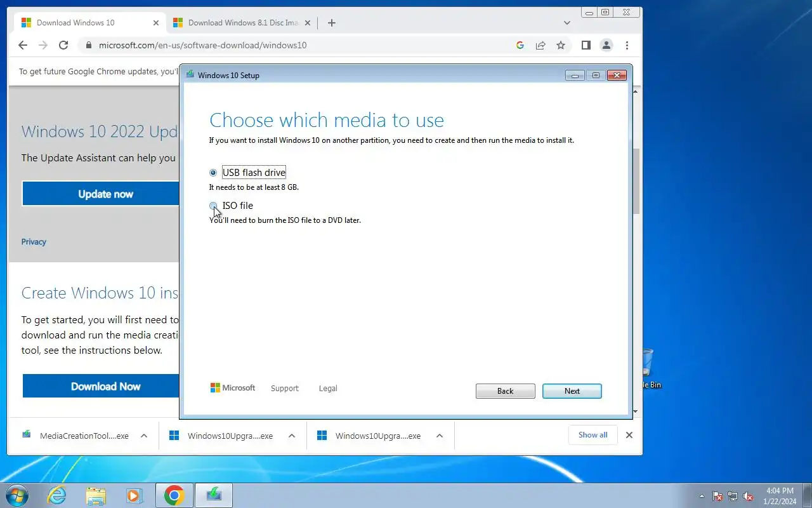Expand the second download item's options chevron
This screenshot has height=508, width=812.
pos(292,436)
